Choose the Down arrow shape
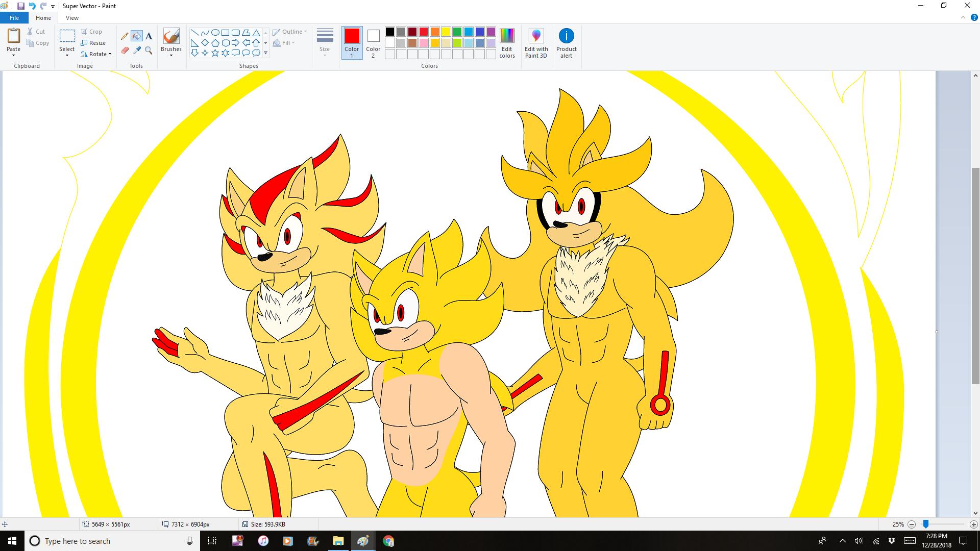 click(x=194, y=53)
